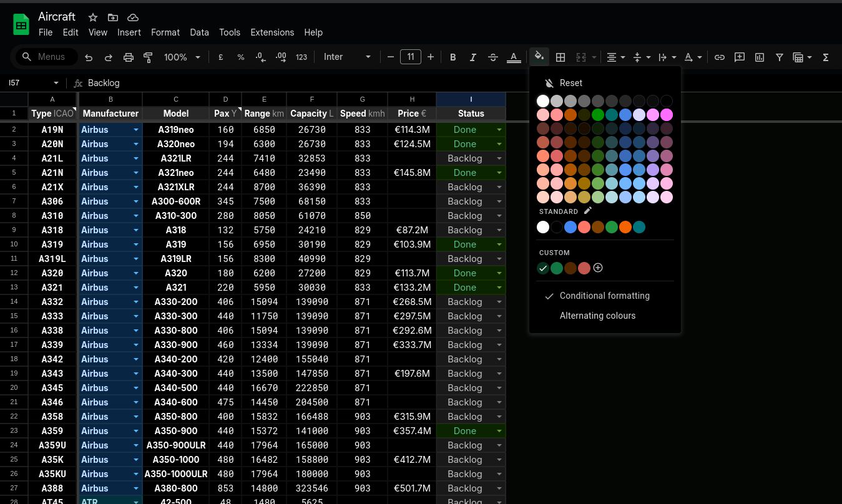The image size is (842, 504).
Task: Open the zoom 100% dropdown
Action: click(182, 57)
